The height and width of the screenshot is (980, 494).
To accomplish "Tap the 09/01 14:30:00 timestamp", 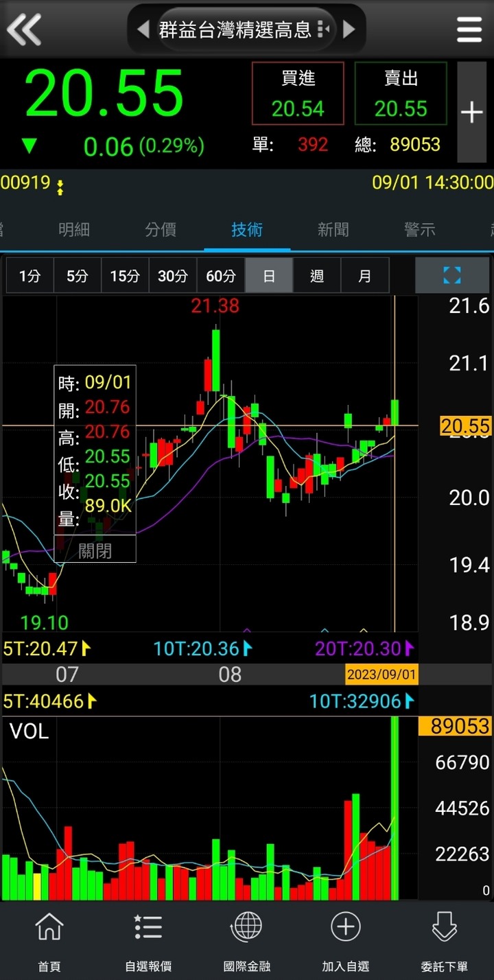I will 432,183.
